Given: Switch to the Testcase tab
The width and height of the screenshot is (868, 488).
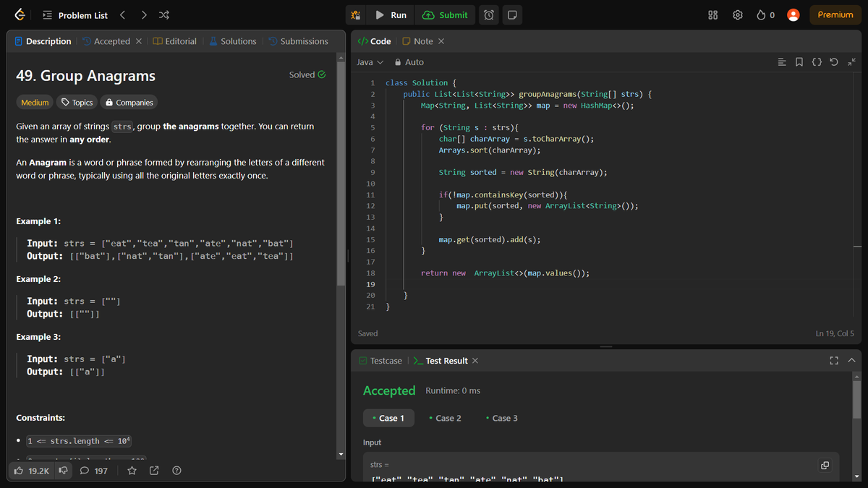Looking at the screenshot, I should [x=380, y=360].
